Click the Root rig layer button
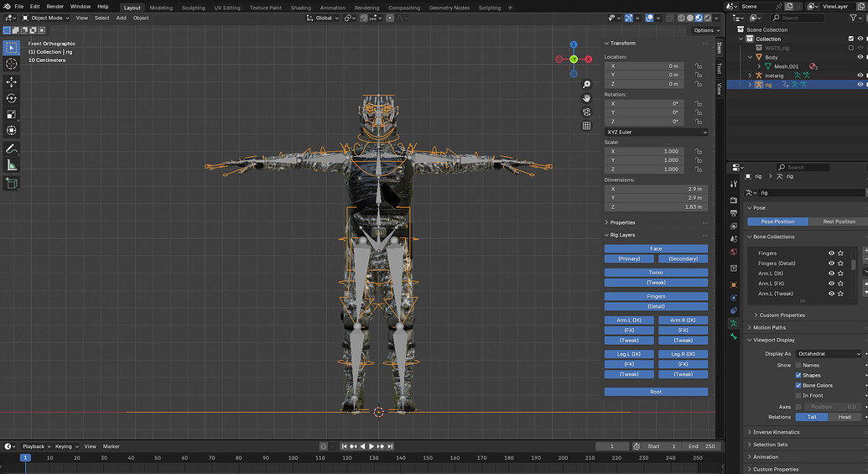Viewport: 868px width, 474px height. 656,392
